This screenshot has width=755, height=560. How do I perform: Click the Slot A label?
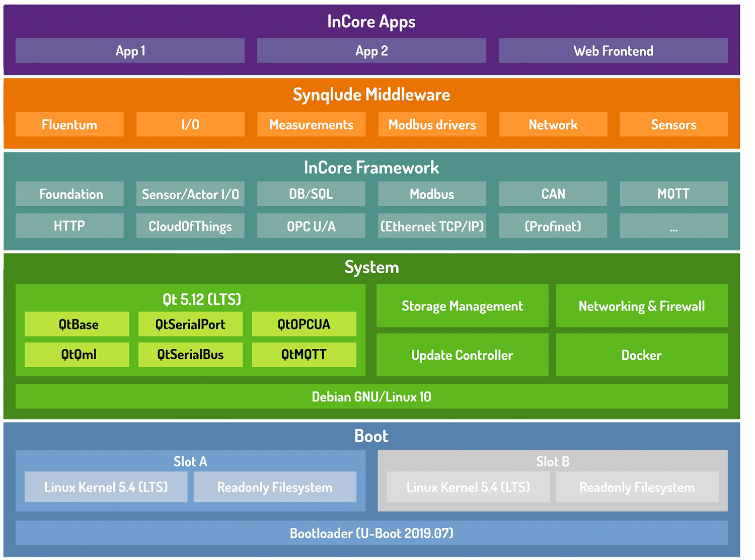[190, 461]
